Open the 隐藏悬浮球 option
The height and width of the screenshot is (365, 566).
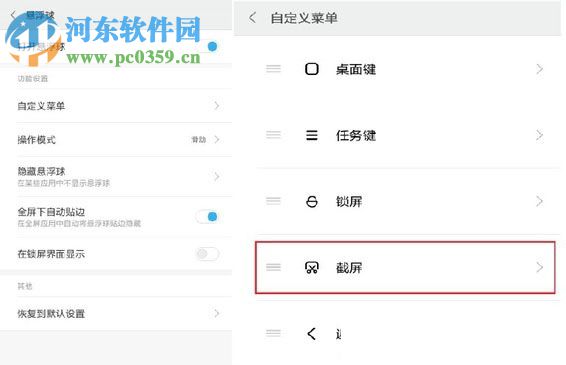click(x=118, y=177)
